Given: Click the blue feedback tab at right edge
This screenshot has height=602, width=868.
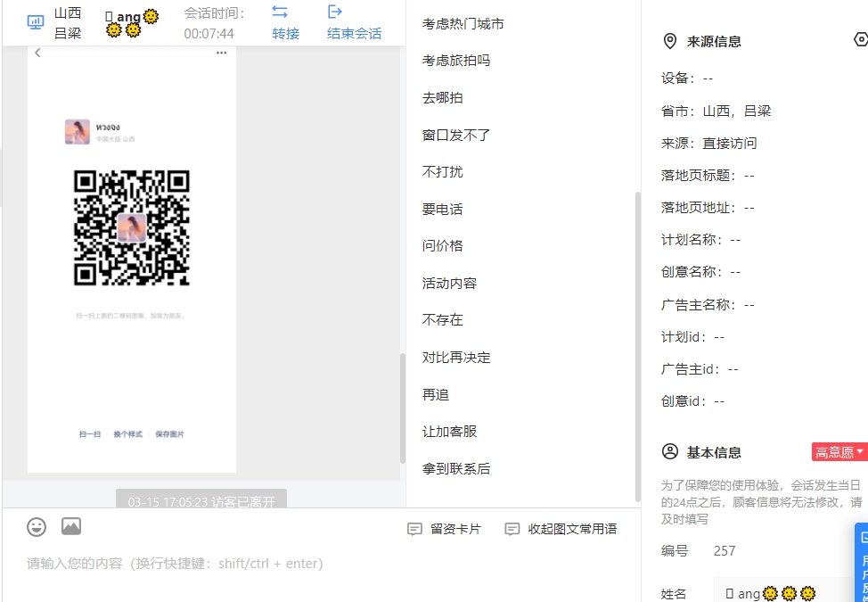Looking at the screenshot, I should [x=862, y=562].
